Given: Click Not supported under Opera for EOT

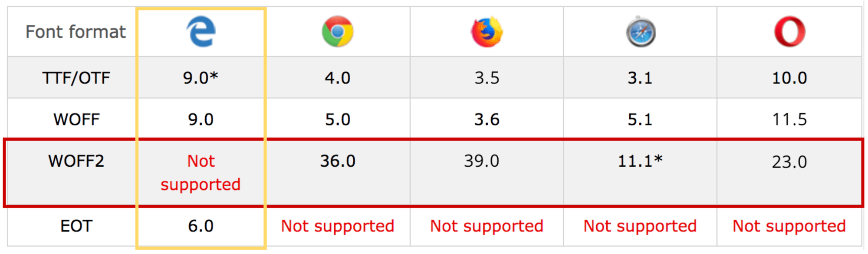Looking at the screenshot, I should click(x=789, y=226).
